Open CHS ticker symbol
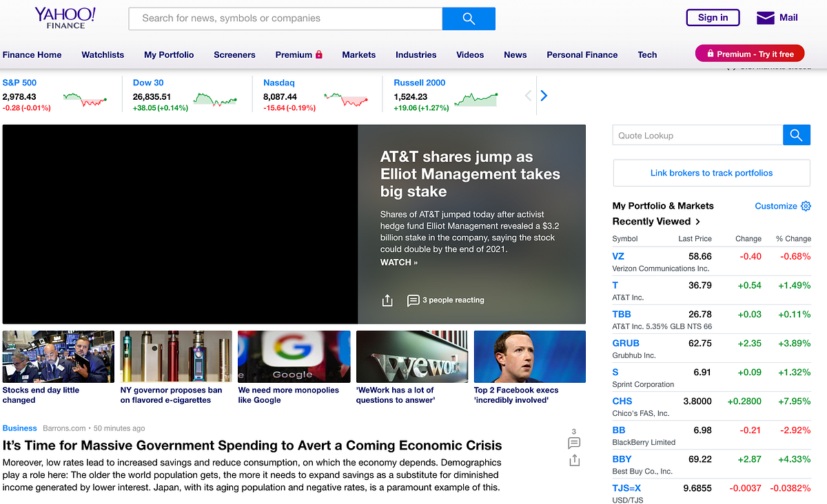 tap(622, 401)
